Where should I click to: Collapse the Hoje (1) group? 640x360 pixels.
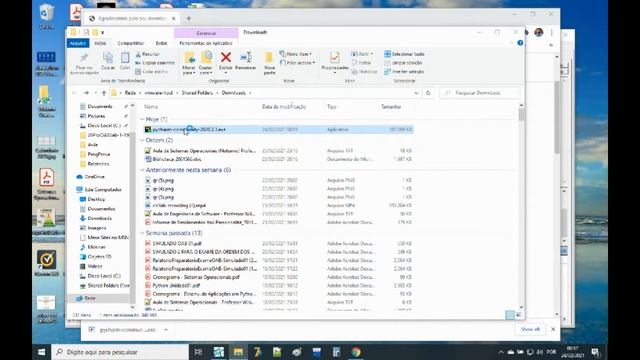(x=142, y=119)
